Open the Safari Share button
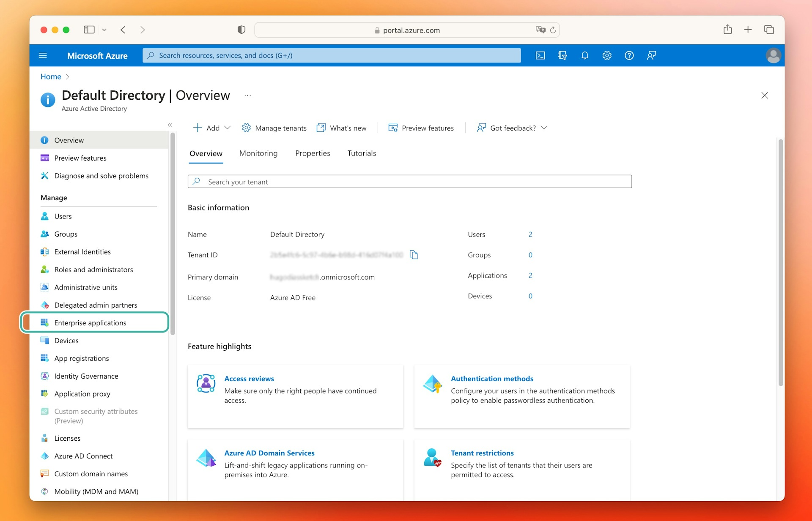Screen dimensions: 812x521 [x=727, y=30]
